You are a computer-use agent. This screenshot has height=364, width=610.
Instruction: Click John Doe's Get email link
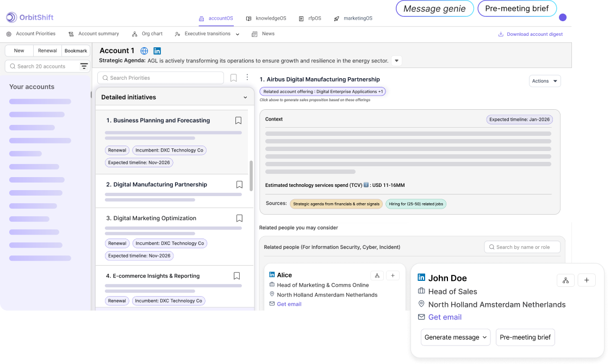coord(445,317)
